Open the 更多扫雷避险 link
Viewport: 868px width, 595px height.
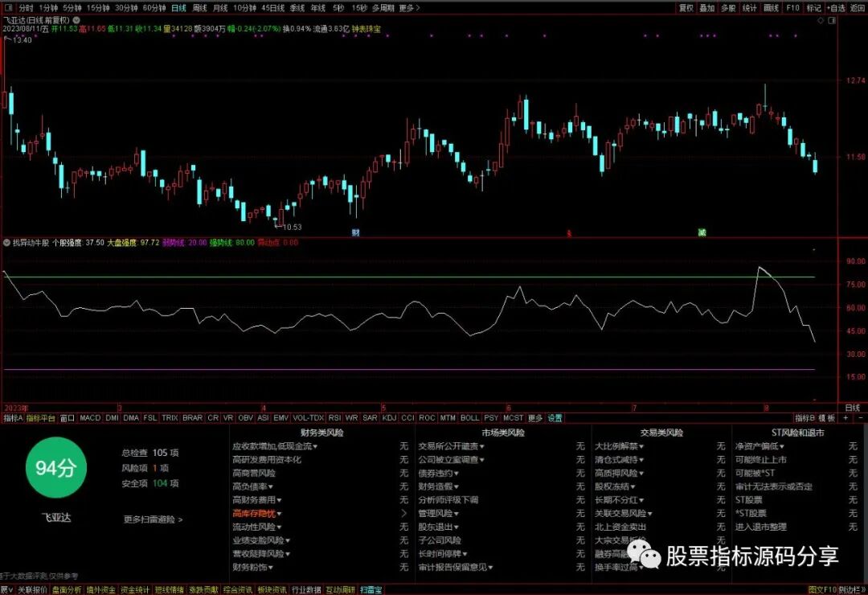click(x=153, y=519)
